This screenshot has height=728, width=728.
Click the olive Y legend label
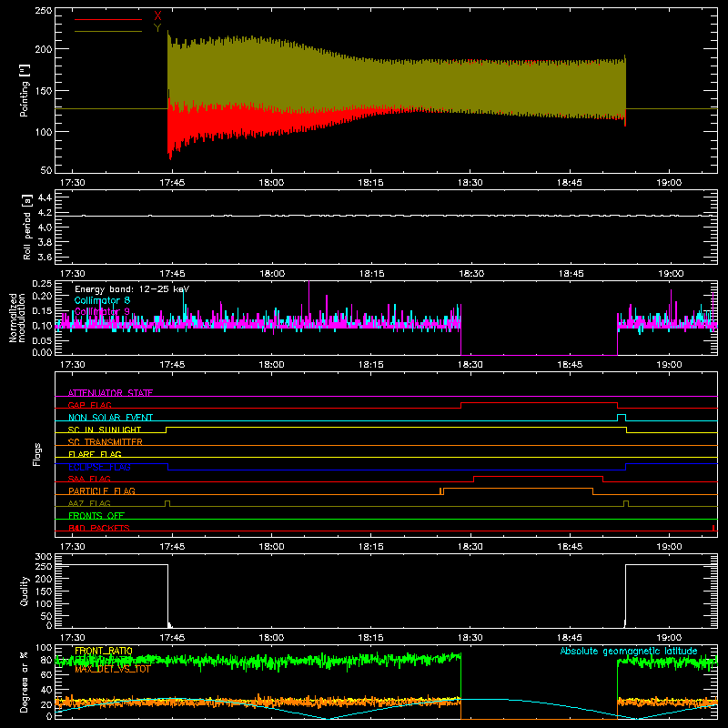(x=157, y=28)
